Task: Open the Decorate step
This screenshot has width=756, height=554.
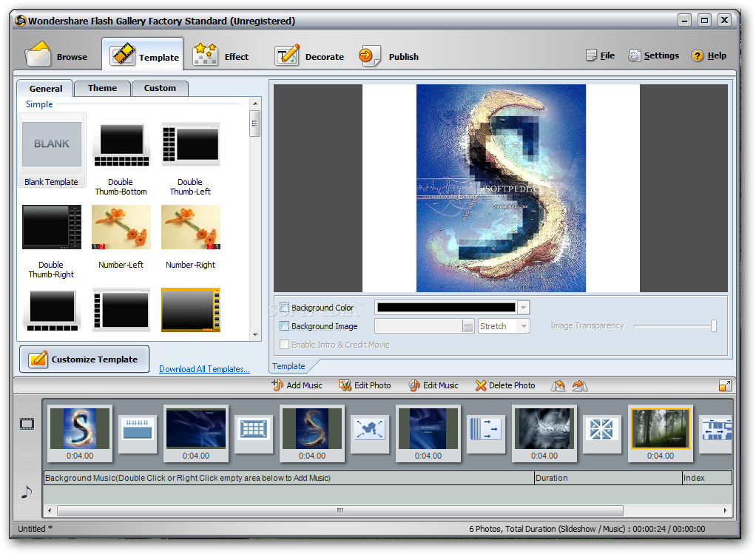Action: coord(309,56)
